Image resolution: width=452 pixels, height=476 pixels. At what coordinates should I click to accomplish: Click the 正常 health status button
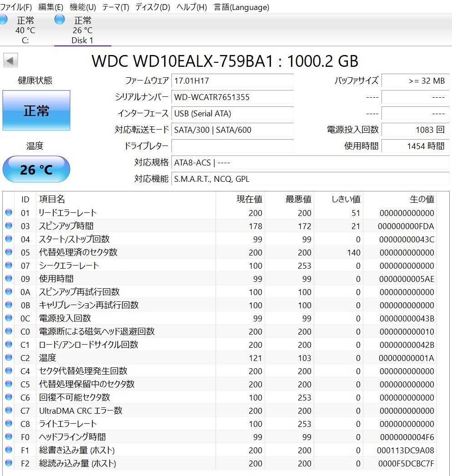pyautogui.click(x=36, y=110)
